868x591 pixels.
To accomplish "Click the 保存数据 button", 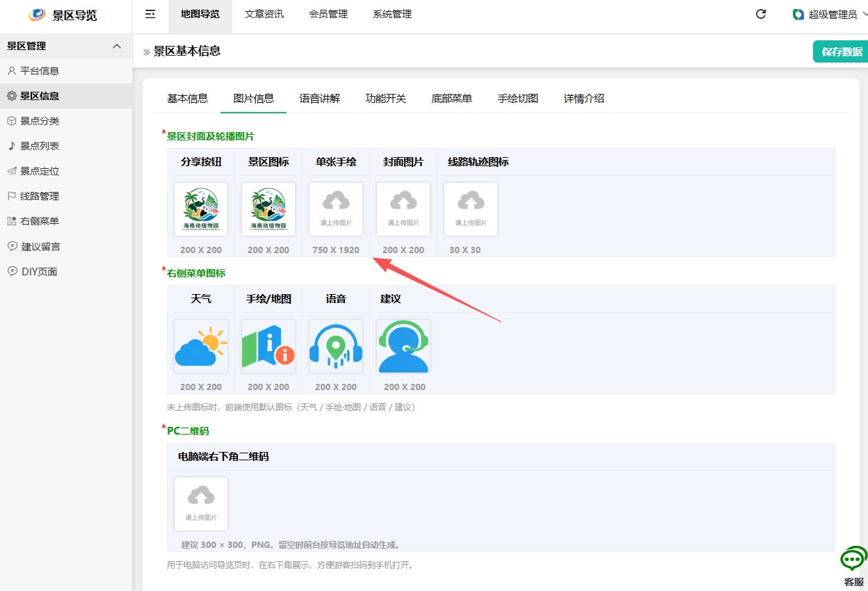I will pyautogui.click(x=841, y=51).
